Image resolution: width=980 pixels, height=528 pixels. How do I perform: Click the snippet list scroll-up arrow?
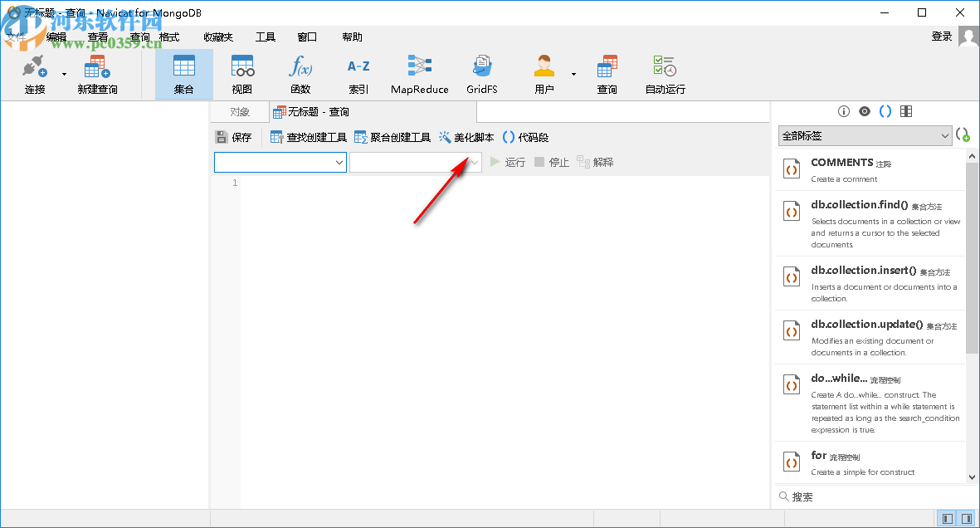pos(972,156)
